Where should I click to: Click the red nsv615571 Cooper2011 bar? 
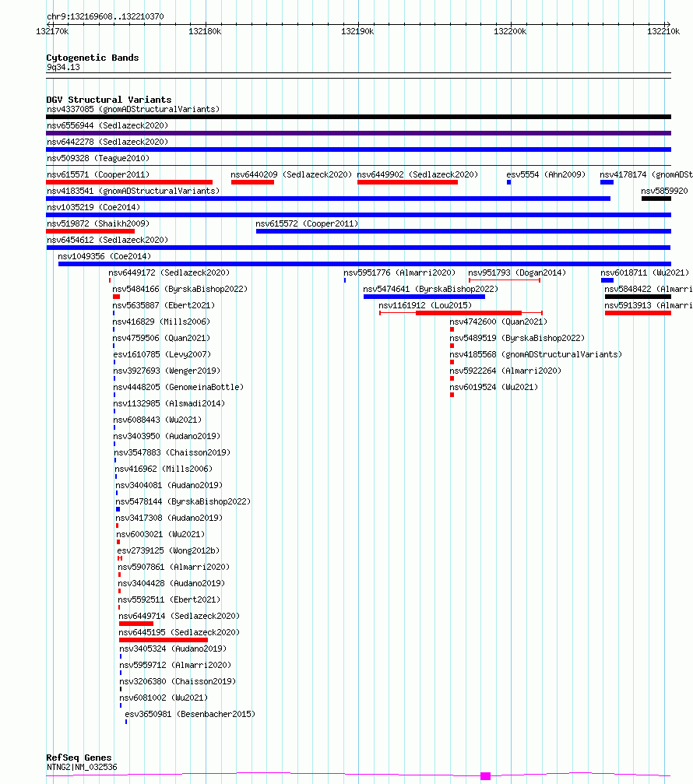tap(129, 182)
